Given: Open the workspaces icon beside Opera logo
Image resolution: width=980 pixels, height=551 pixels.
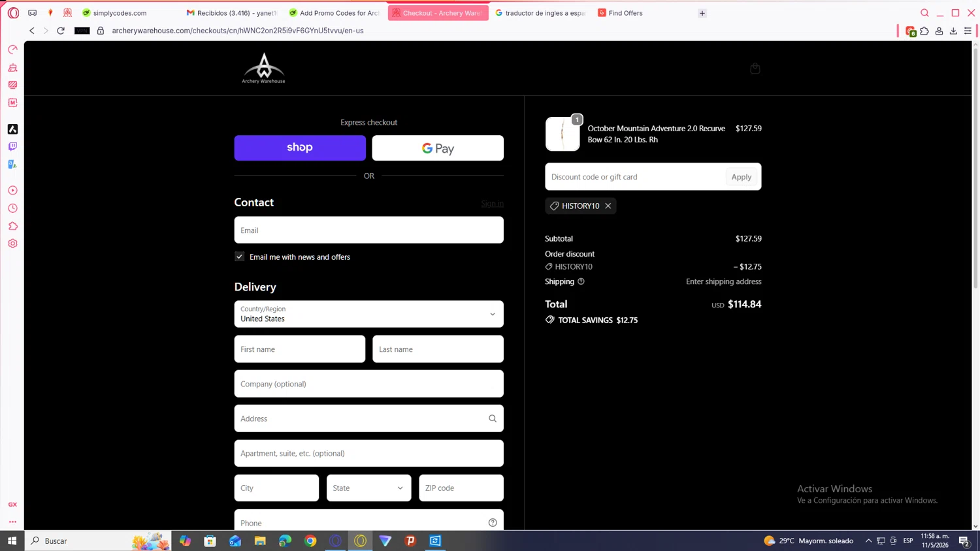Looking at the screenshot, I should (x=32, y=13).
